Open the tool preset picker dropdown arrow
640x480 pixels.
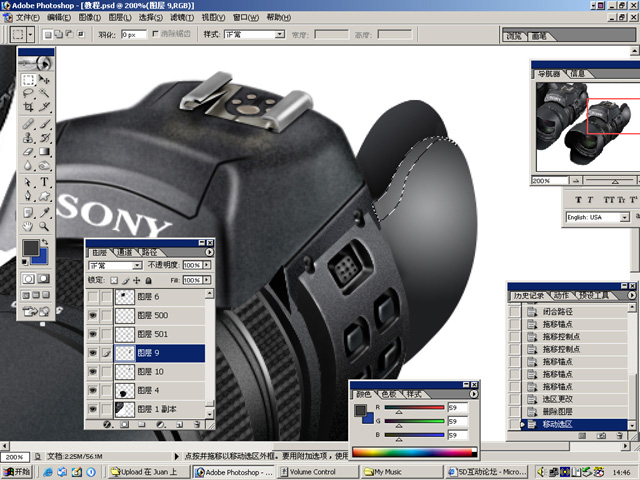[30, 34]
